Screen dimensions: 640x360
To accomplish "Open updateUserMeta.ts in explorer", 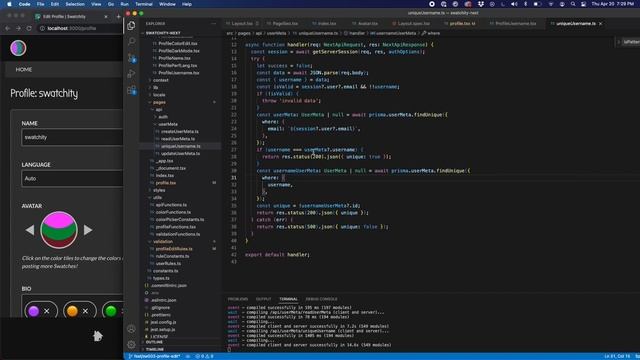I will pyautogui.click(x=180, y=153).
